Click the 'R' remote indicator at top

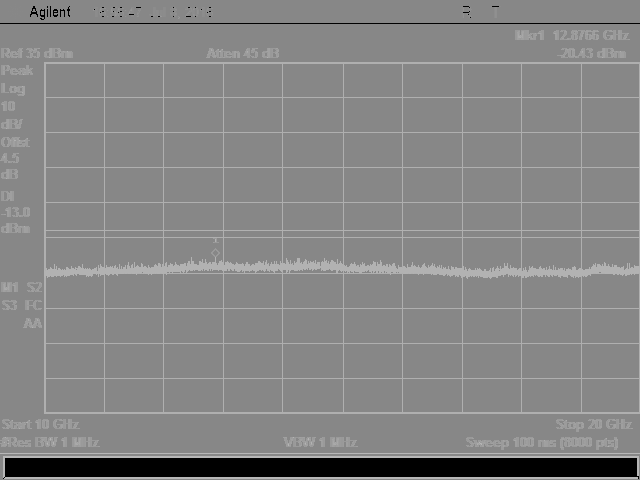click(x=467, y=12)
